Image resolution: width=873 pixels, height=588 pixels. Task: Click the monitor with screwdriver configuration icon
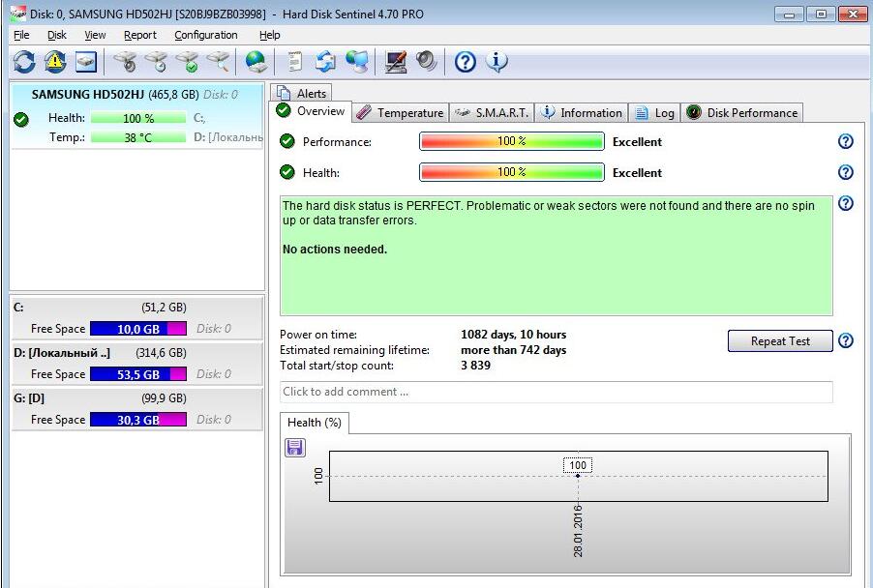(395, 62)
